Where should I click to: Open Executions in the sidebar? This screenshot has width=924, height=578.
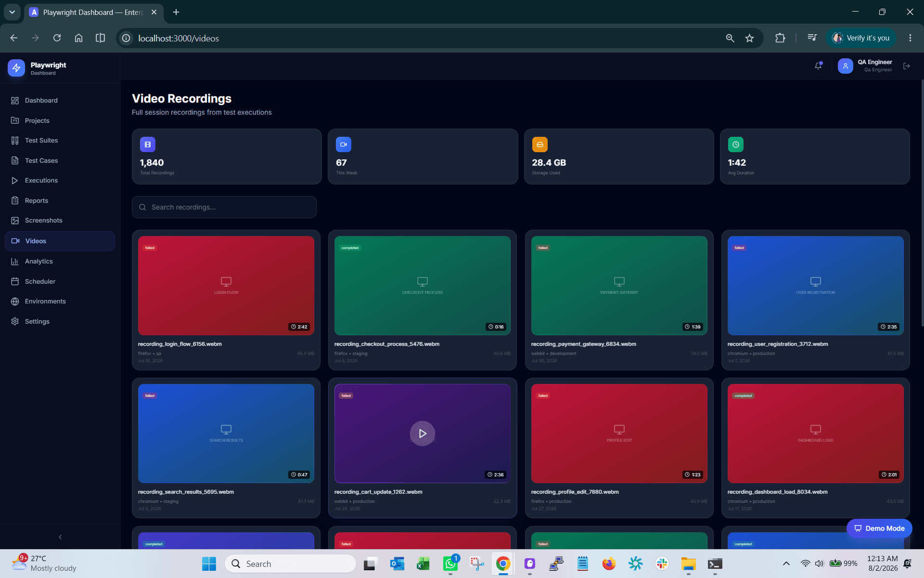[60, 180]
